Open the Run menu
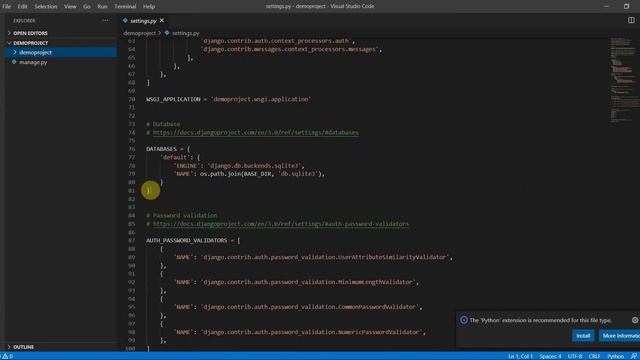Viewport: 640px width, 360px height. [102, 7]
